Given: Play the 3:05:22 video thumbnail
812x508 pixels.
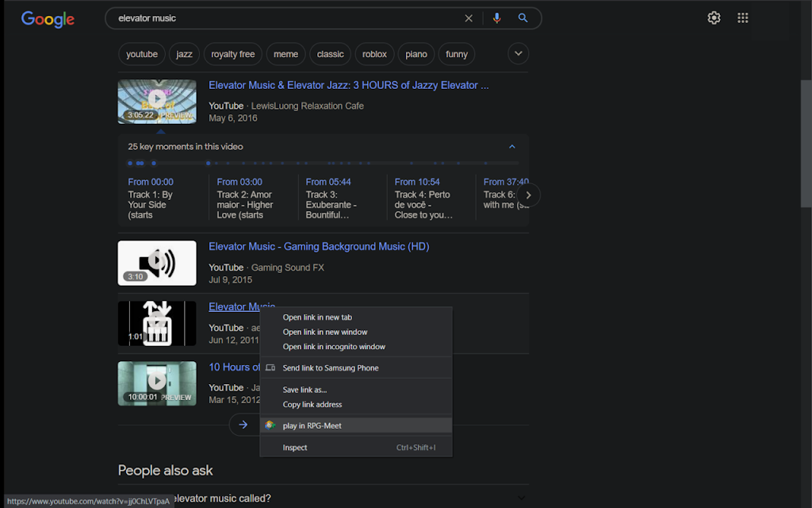Looking at the screenshot, I should click(157, 102).
